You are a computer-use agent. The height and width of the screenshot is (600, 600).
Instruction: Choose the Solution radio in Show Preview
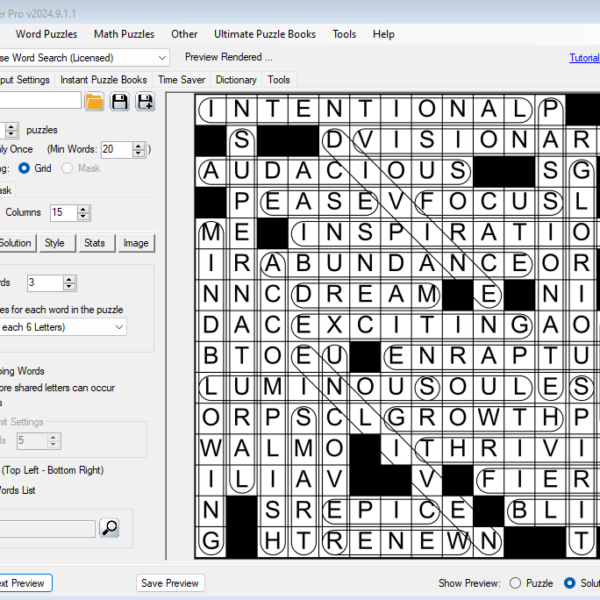click(570, 583)
